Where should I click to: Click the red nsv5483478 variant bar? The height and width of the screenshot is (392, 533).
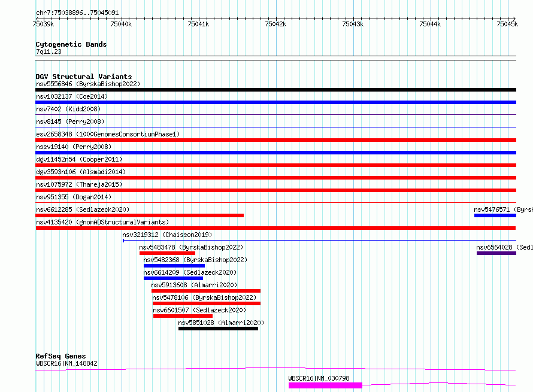[x=167, y=253]
